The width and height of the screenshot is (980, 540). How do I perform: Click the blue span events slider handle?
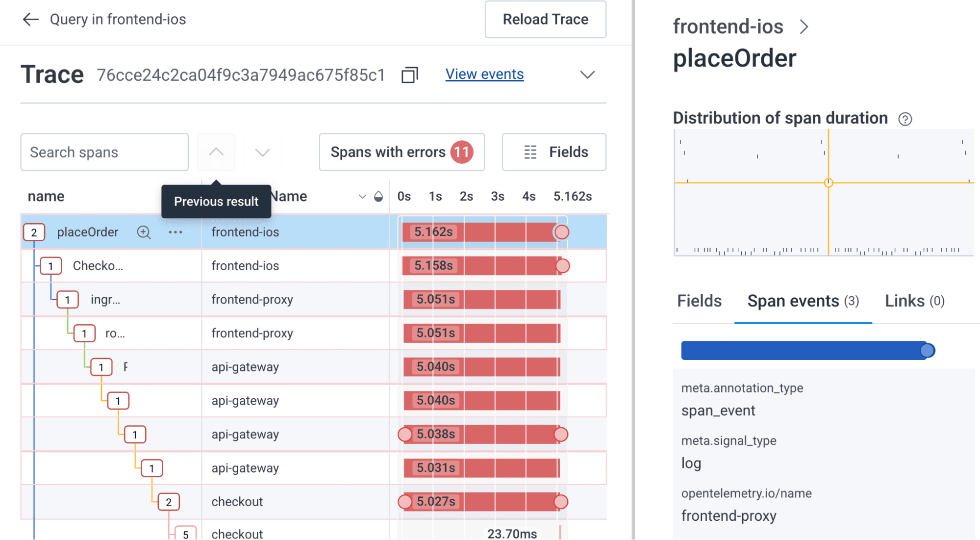click(x=927, y=351)
